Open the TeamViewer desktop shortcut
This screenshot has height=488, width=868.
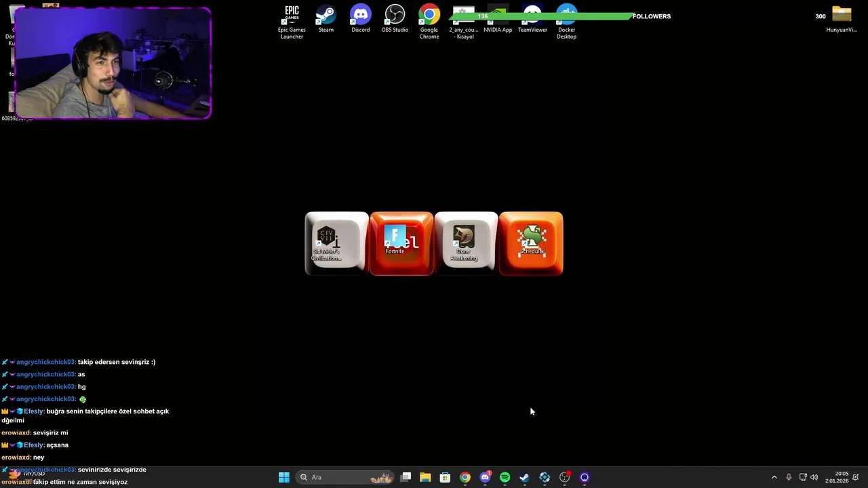click(x=532, y=19)
